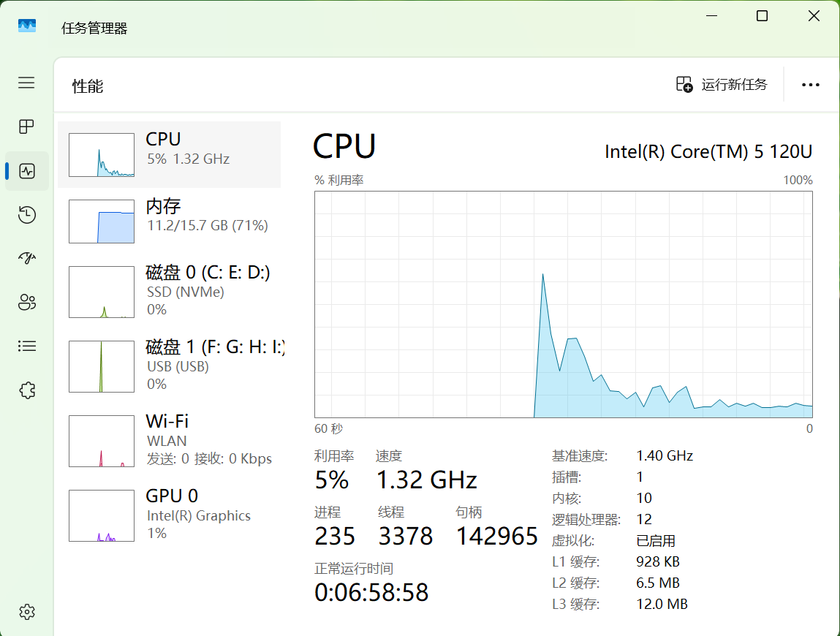840x636 pixels.
Task: Click the large CPU utilization graph
Action: (x=563, y=304)
